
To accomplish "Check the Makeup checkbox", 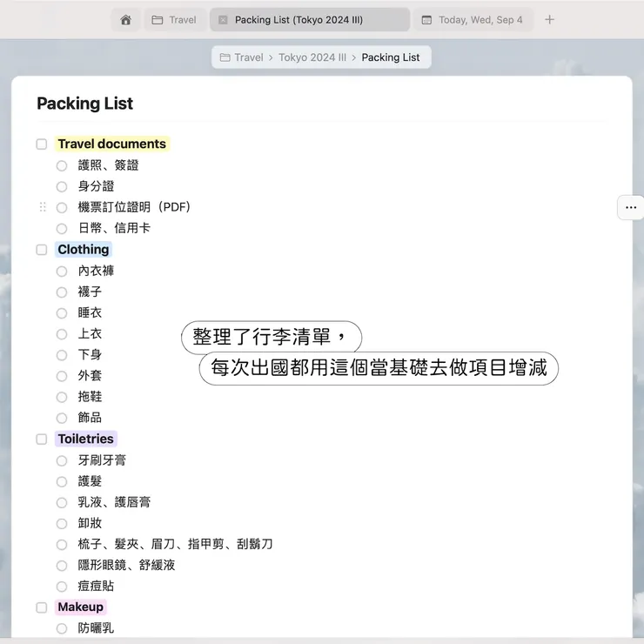I will click(x=42, y=607).
